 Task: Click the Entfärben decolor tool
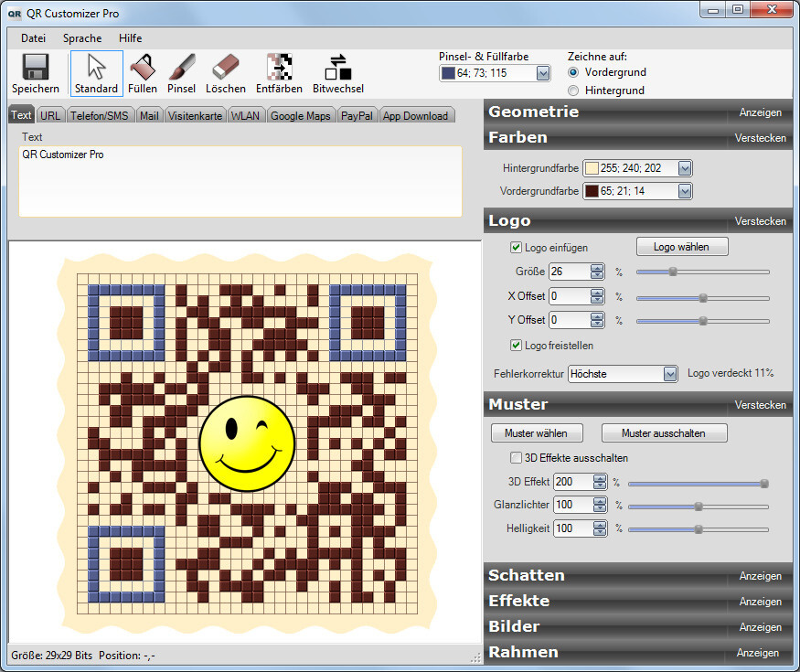tap(279, 73)
